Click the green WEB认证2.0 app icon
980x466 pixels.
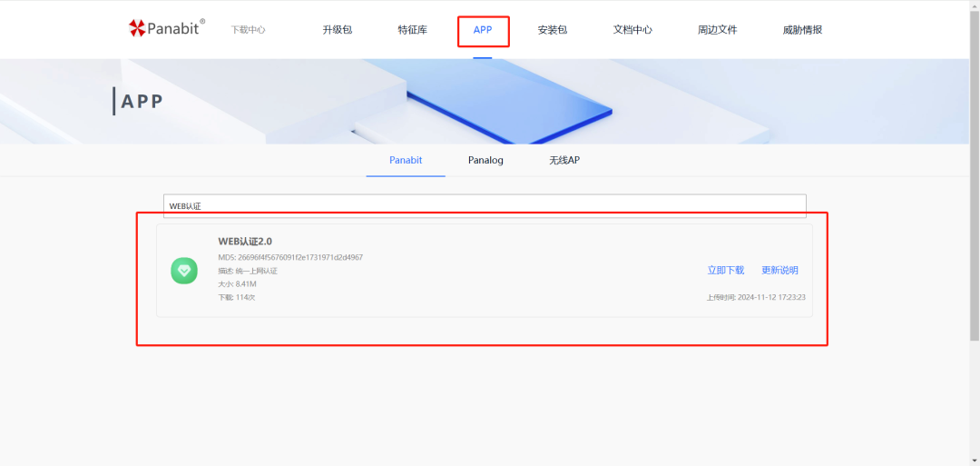(184, 270)
